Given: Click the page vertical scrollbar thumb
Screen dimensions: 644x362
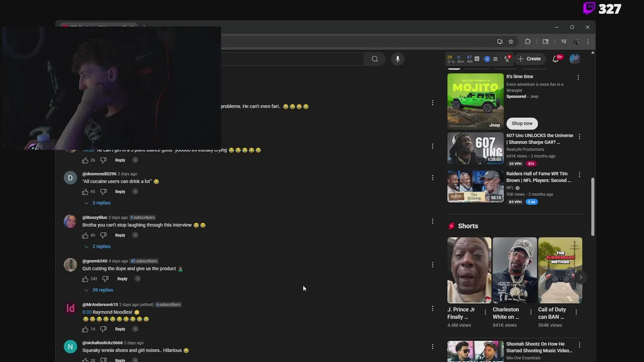Looking at the screenshot, I should 593,206.
